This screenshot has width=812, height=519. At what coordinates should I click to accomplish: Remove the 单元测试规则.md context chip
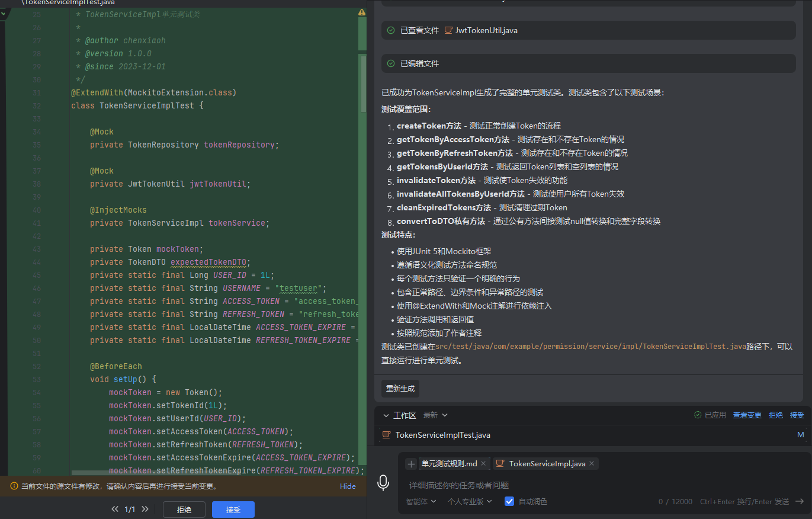click(483, 464)
